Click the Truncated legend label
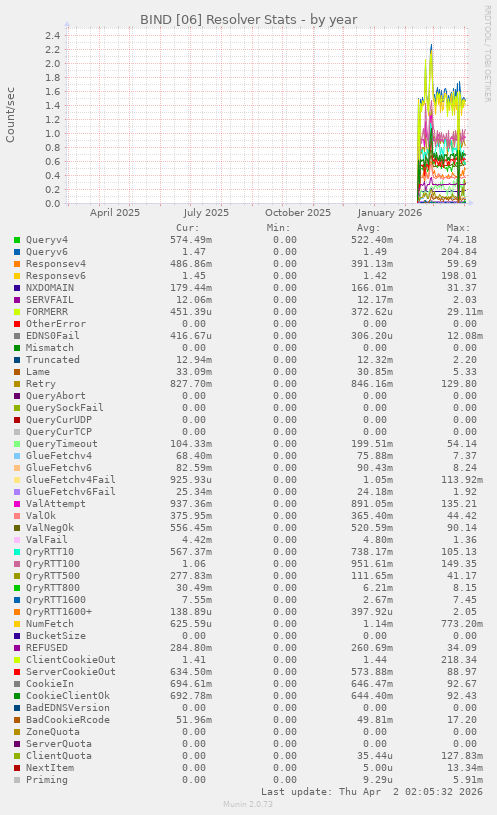 (x=53, y=360)
